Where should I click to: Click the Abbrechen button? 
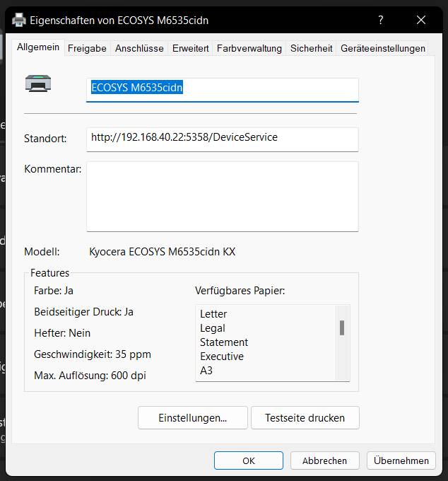point(324,460)
